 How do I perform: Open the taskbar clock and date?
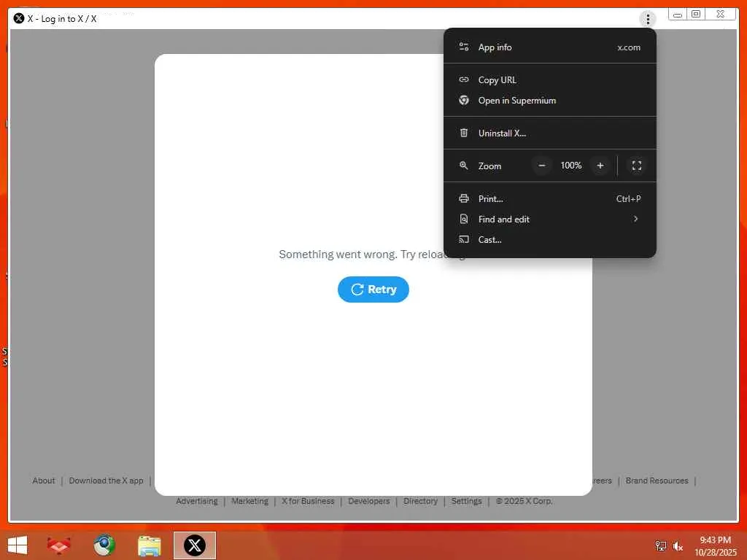pos(715,546)
